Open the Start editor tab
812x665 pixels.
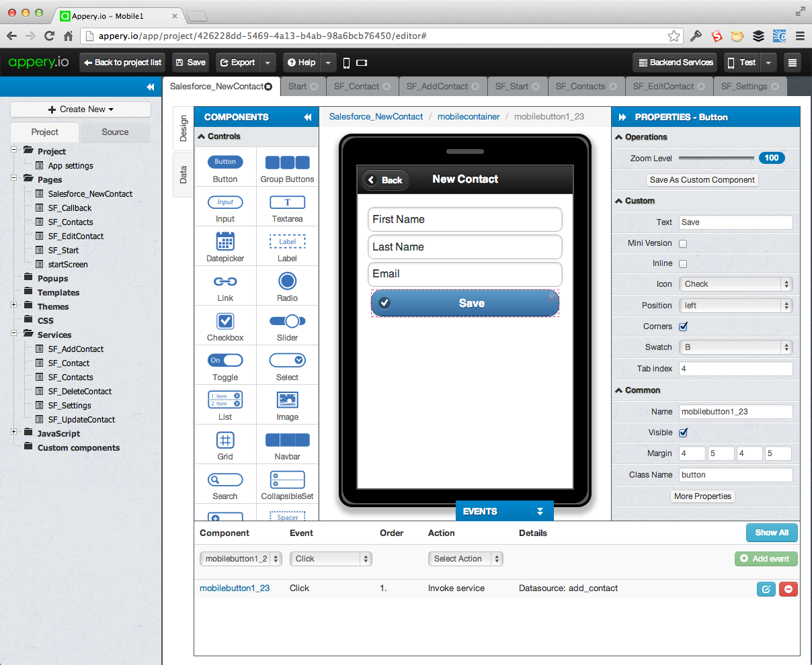[x=302, y=87]
